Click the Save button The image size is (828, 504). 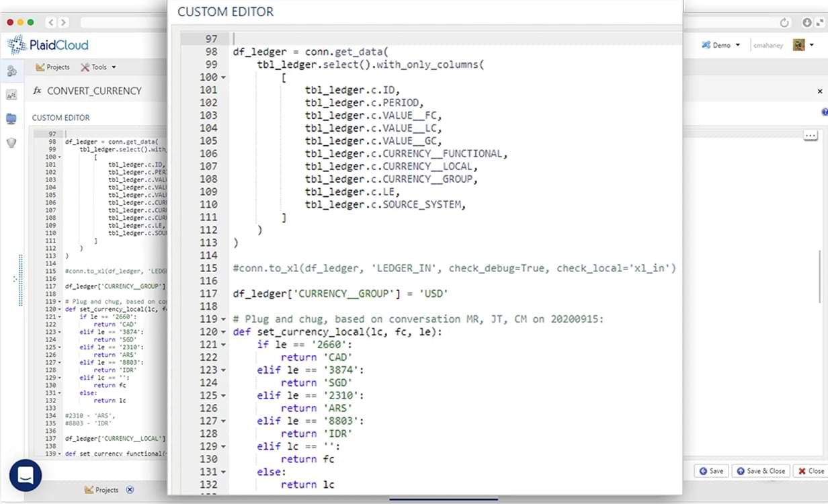pos(712,471)
